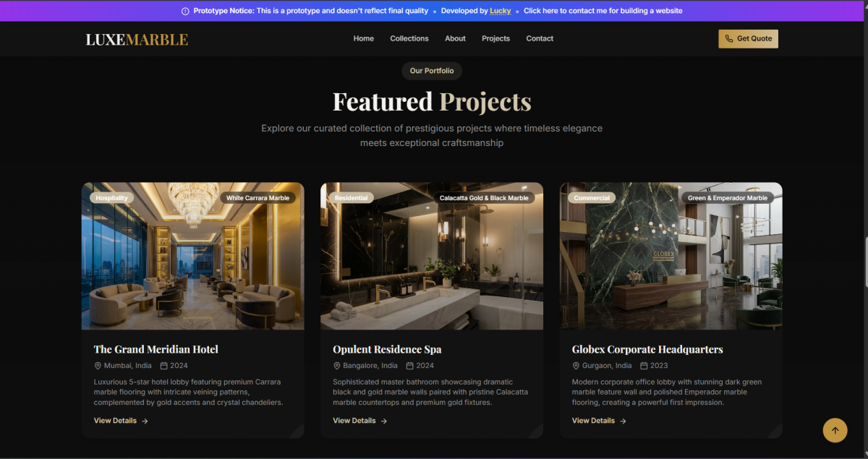Go to Collections in the navigation
The width and height of the screenshot is (868, 459).
409,38
